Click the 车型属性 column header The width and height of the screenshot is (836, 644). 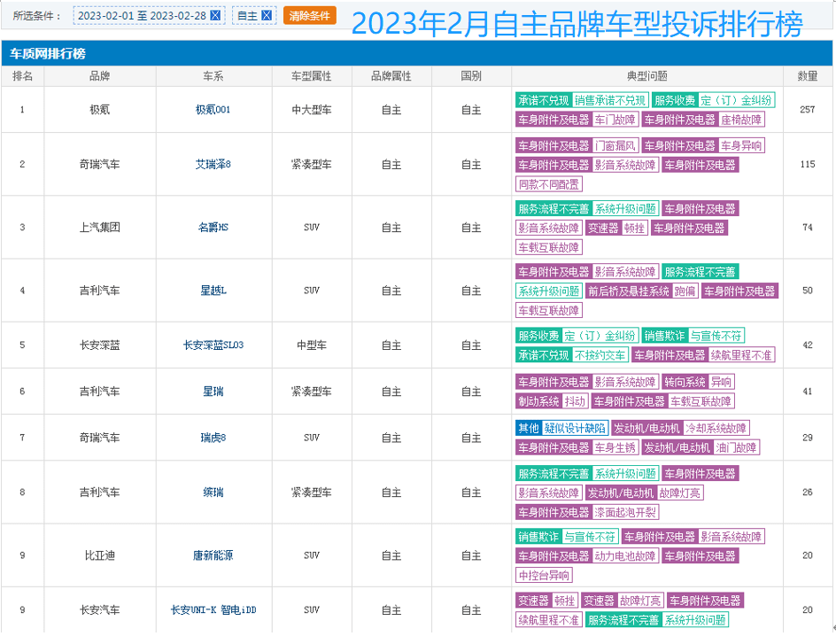coord(312,76)
